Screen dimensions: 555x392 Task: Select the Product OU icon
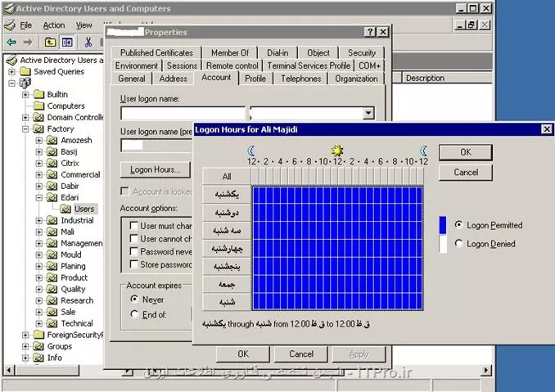[52, 277]
